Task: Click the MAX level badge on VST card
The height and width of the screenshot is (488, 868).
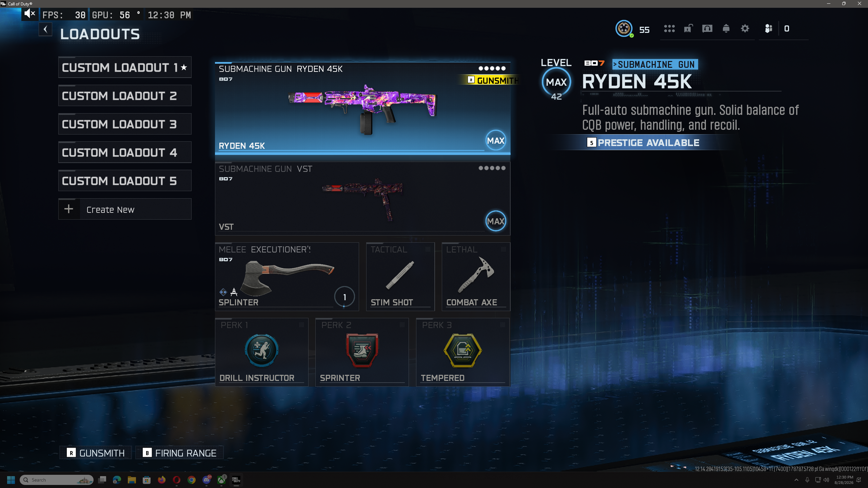Action: (496, 221)
